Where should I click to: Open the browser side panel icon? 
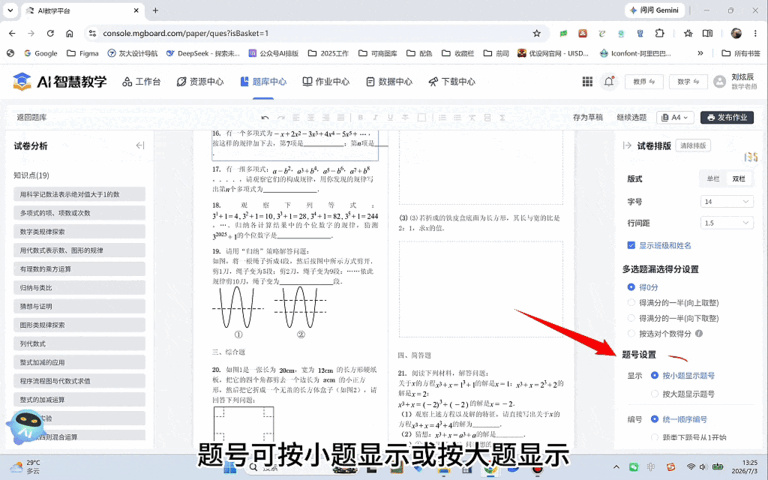[x=707, y=33]
